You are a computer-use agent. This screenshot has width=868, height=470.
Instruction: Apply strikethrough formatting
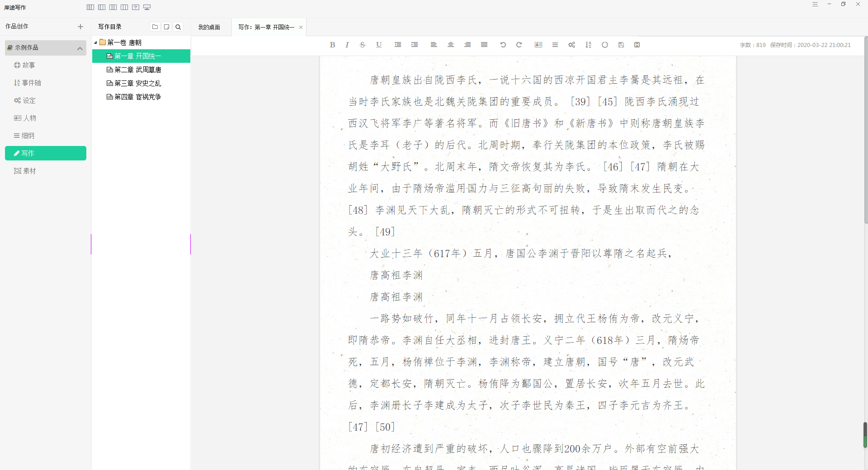click(363, 45)
